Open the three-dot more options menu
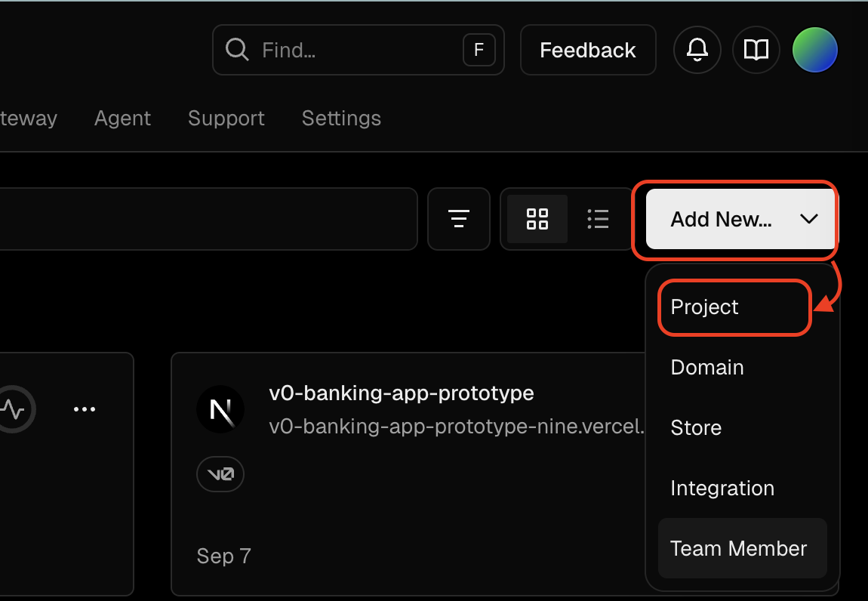The width and height of the screenshot is (868, 601). (85, 409)
